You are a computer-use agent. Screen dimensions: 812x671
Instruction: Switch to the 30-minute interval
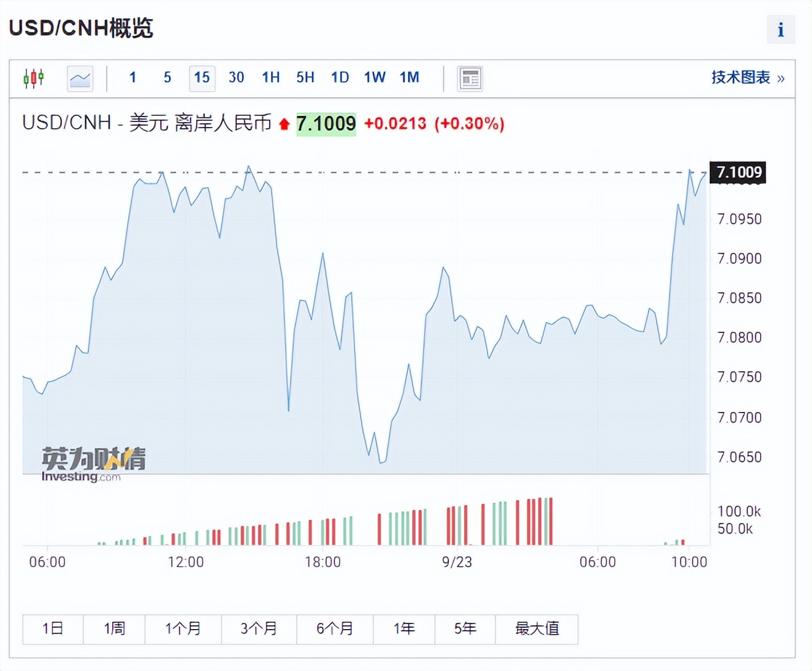236,78
